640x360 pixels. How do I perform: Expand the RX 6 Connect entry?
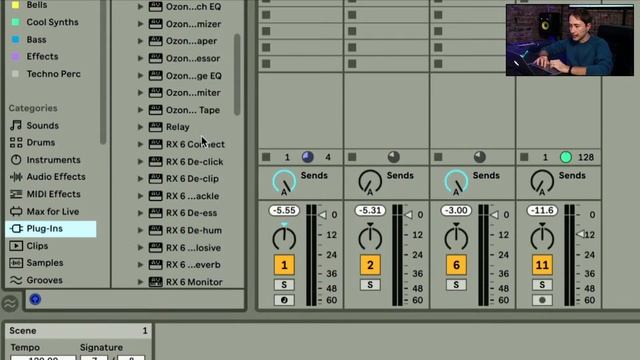click(x=140, y=144)
